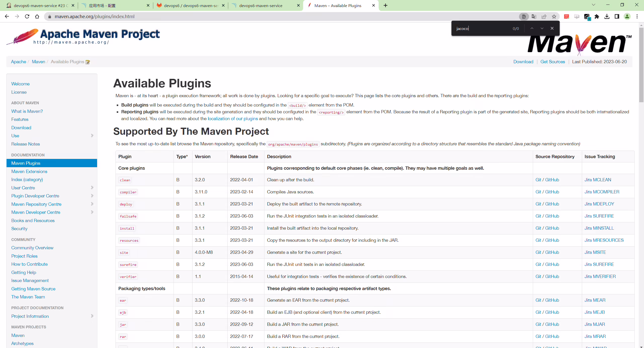Select Maven Extensions in the sidebar
The width and height of the screenshot is (644, 348).
pyautogui.click(x=29, y=171)
